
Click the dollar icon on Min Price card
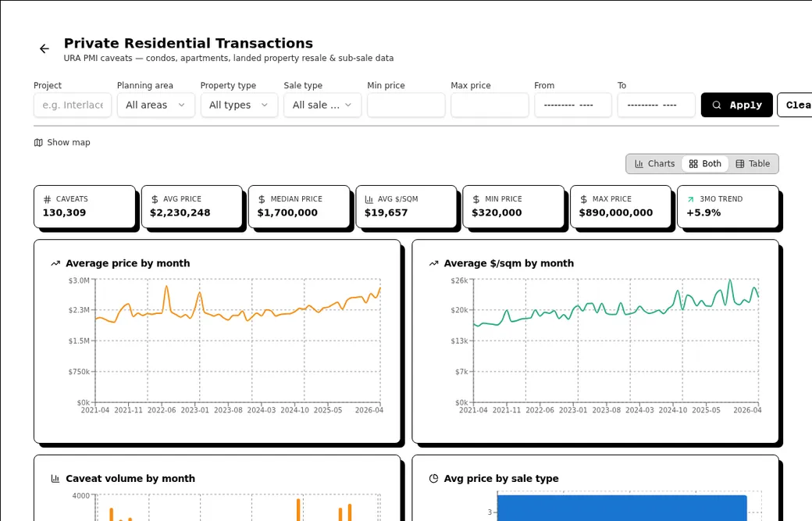click(x=476, y=199)
